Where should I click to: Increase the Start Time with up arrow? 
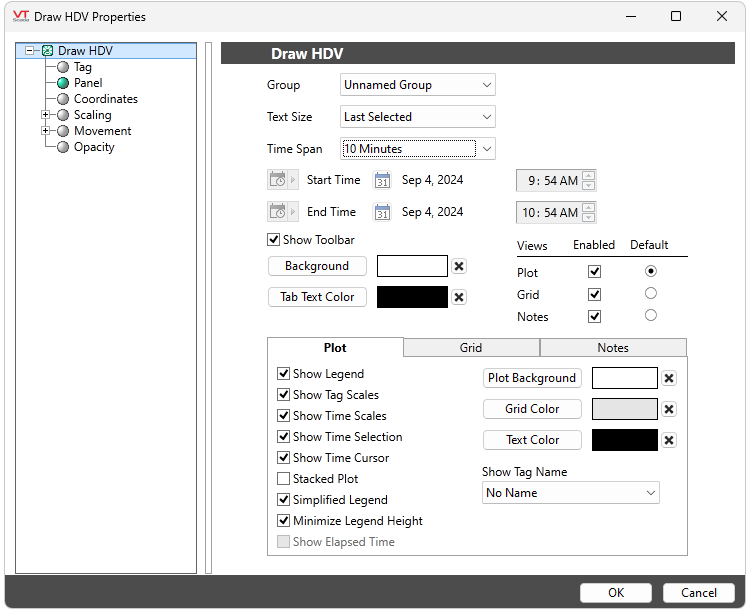[x=589, y=176]
